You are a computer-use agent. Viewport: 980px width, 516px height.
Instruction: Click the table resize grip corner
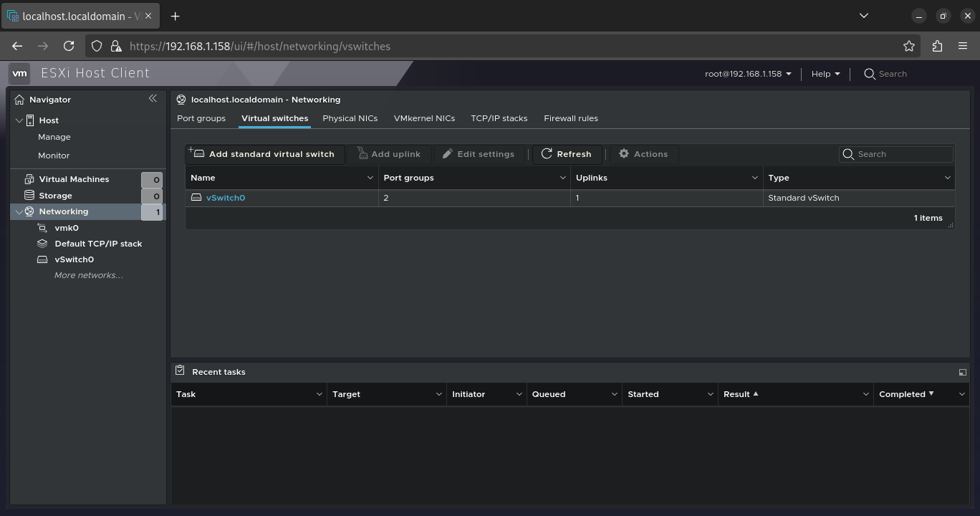pos(951,226)
